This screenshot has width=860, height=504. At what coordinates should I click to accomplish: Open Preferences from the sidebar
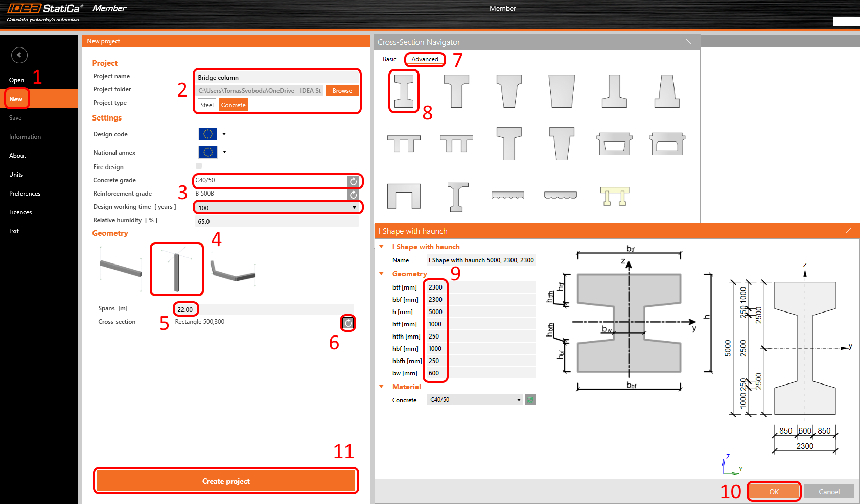tap(25, 194)
